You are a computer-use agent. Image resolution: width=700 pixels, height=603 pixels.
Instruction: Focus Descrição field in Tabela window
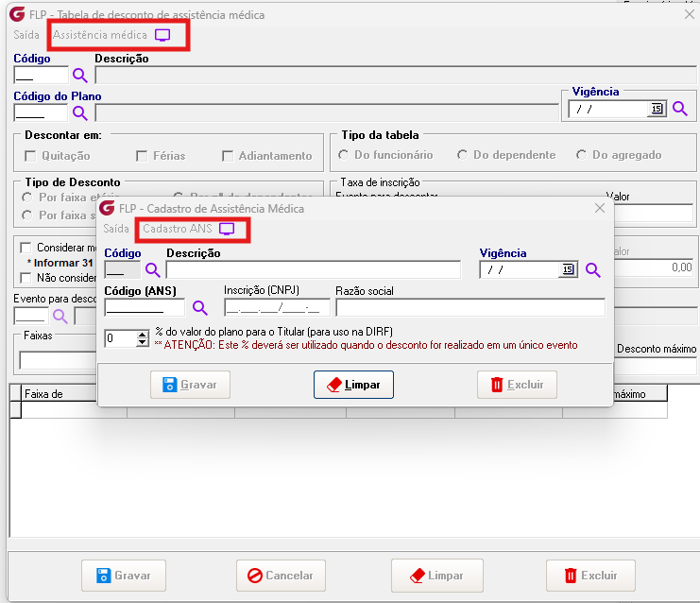click(396, 76)
